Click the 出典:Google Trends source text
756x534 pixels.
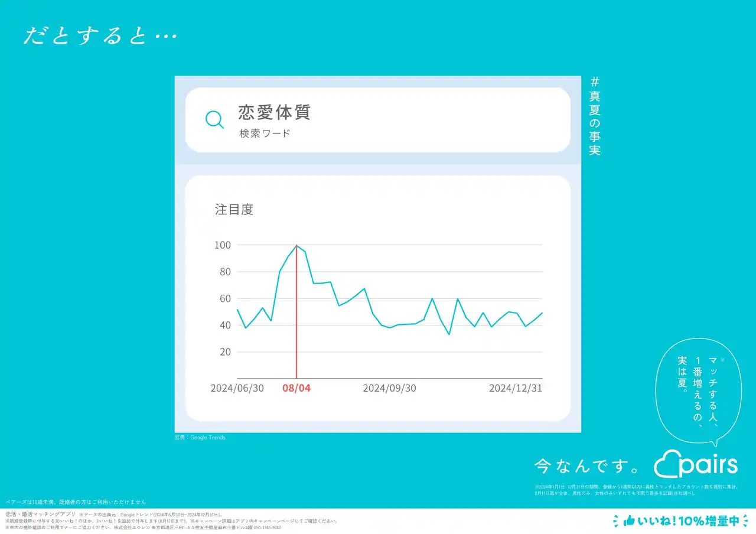pos(200,438)
